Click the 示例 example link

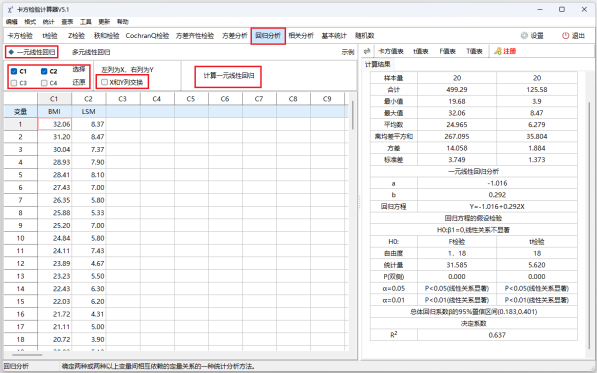click(x=348, y=52)
